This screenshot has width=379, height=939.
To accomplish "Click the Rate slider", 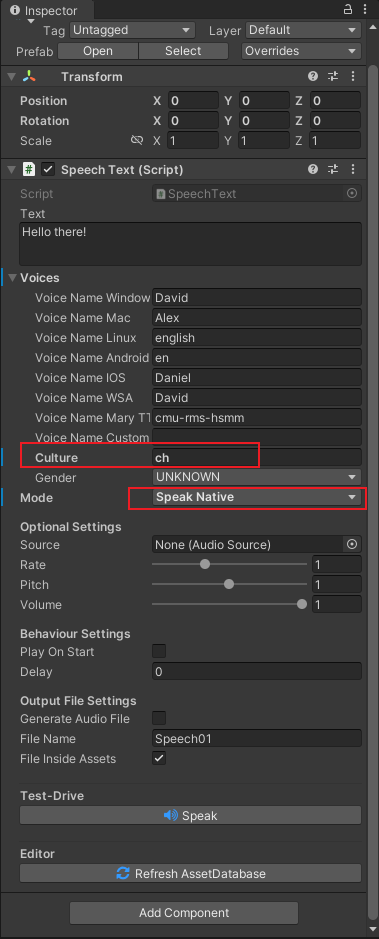I will (229, 564).
